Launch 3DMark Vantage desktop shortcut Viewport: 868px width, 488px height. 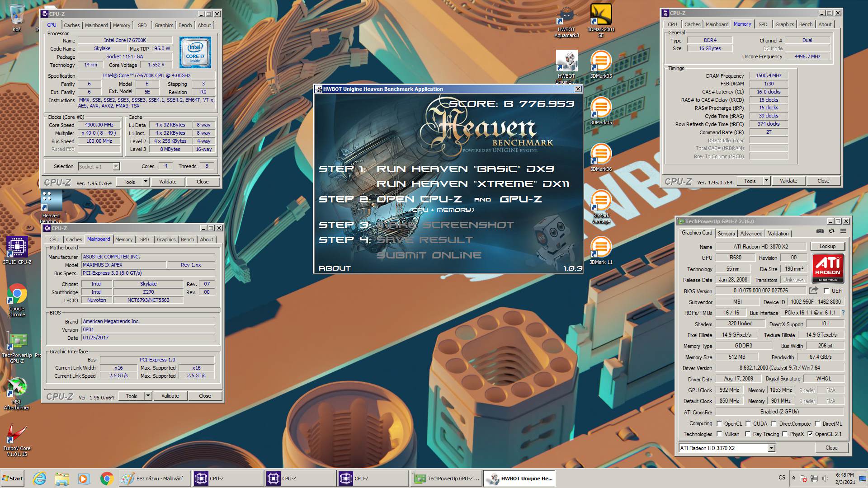[601, 207]
